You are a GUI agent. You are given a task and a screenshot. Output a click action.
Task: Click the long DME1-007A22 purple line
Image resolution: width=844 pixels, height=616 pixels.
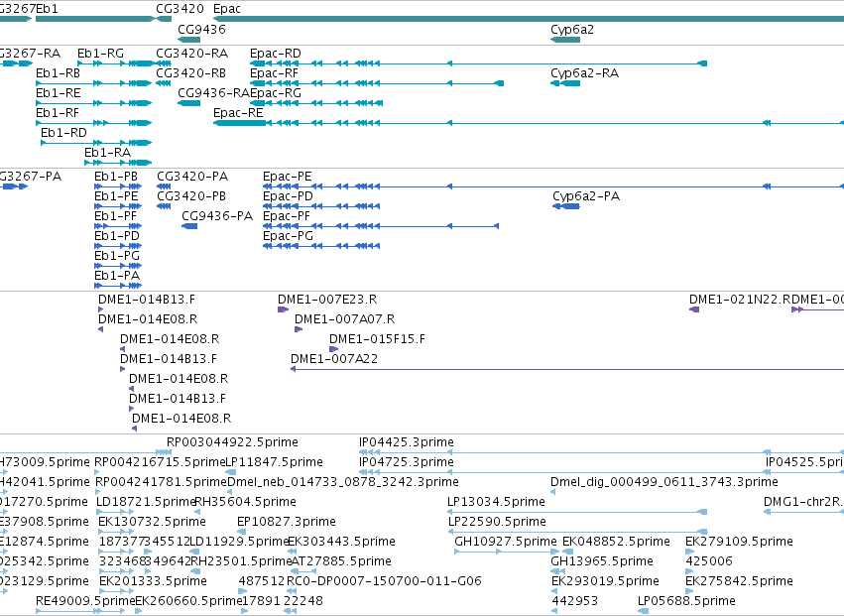pyautogui.click(x=567, y=369)
